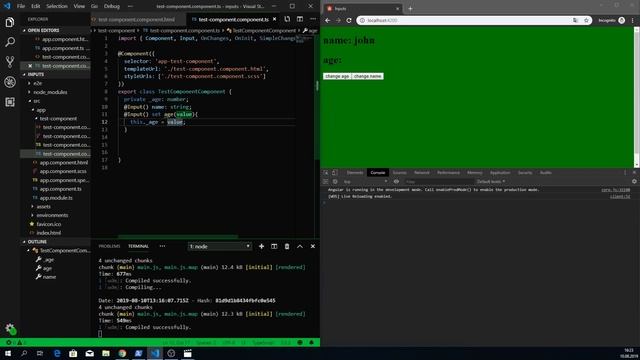This screenshot has height=360, width=640.
Task: Reload the localhost page in Chrome
Action: pos(349,20)
